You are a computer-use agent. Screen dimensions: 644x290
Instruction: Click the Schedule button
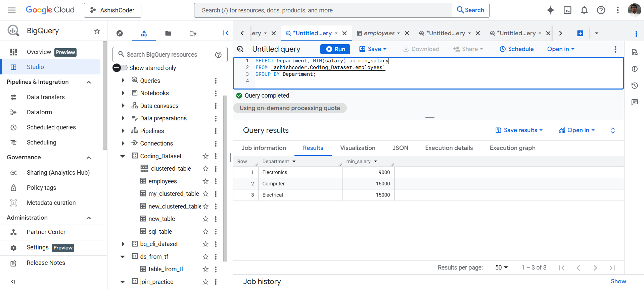coord(516,49)
